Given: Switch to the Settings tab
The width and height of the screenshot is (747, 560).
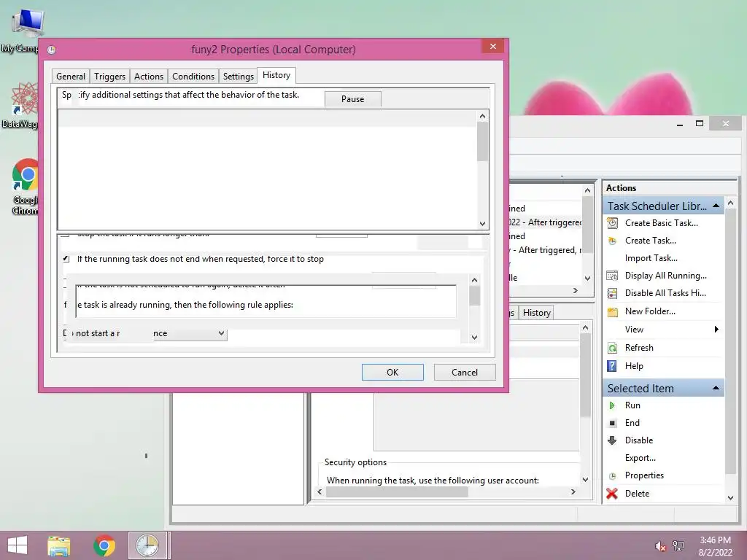Looking at the screenshot, I should [x=239, y=76].
